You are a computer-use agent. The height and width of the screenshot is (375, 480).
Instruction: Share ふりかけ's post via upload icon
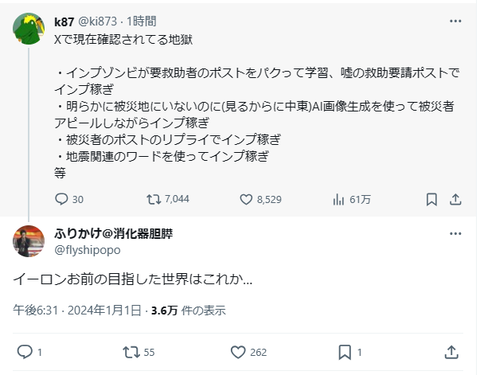[x=451, y=352]
